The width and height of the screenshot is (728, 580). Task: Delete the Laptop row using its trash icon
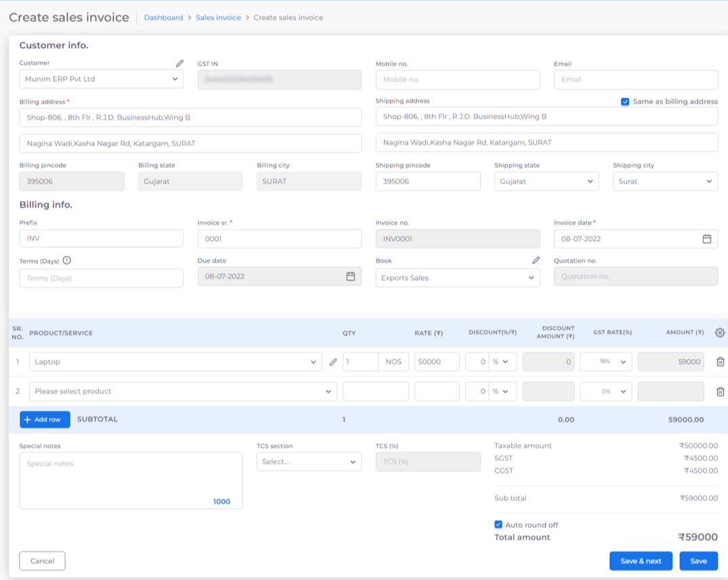(719, 361)
